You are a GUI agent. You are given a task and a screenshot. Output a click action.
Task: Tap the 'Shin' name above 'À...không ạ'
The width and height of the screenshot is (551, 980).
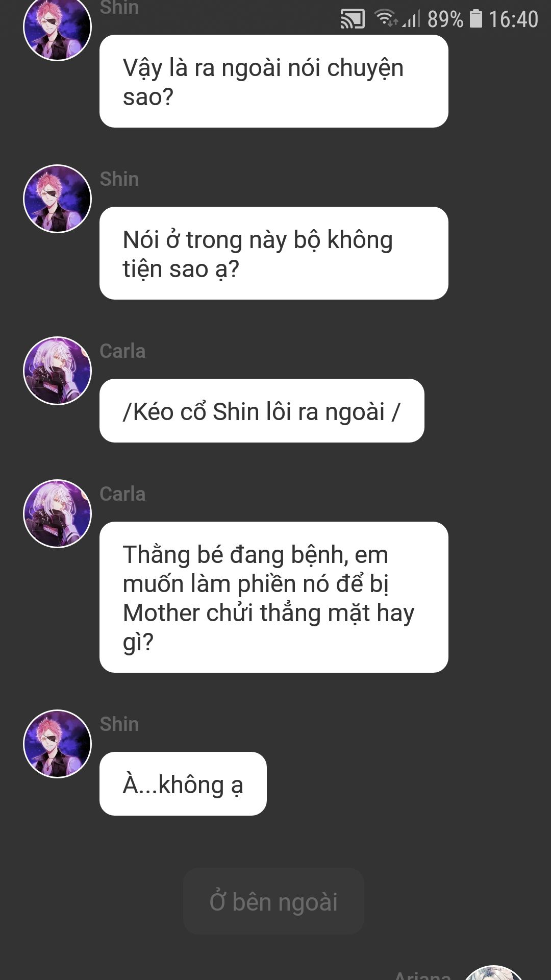(119, 724)
